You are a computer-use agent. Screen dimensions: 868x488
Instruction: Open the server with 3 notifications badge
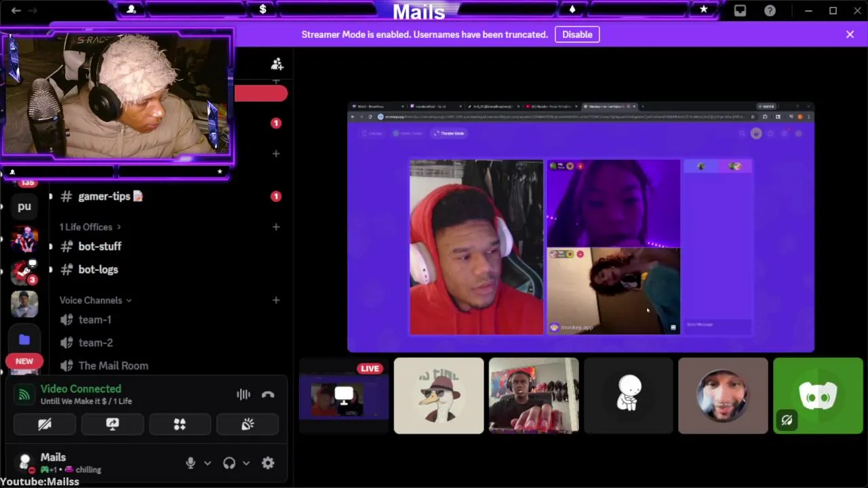[x=24, y=271]
